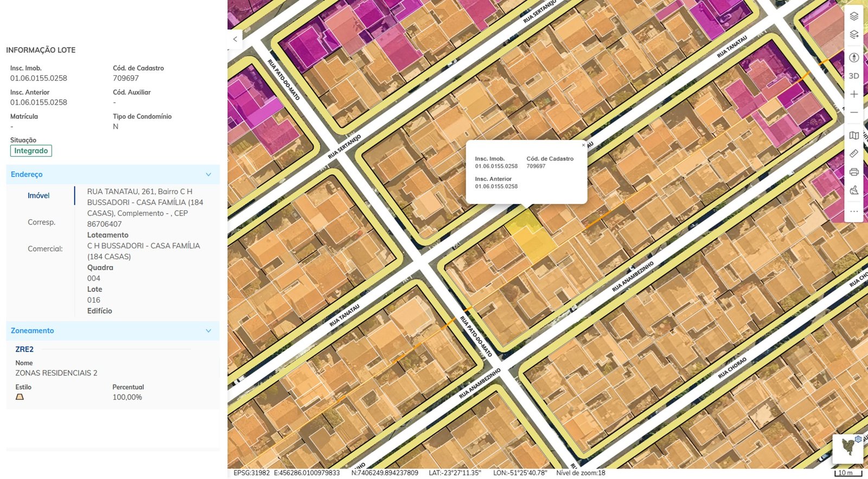Click Quadra value 004
The width and height of the screenshot is (868, 479).
[94, 278]
